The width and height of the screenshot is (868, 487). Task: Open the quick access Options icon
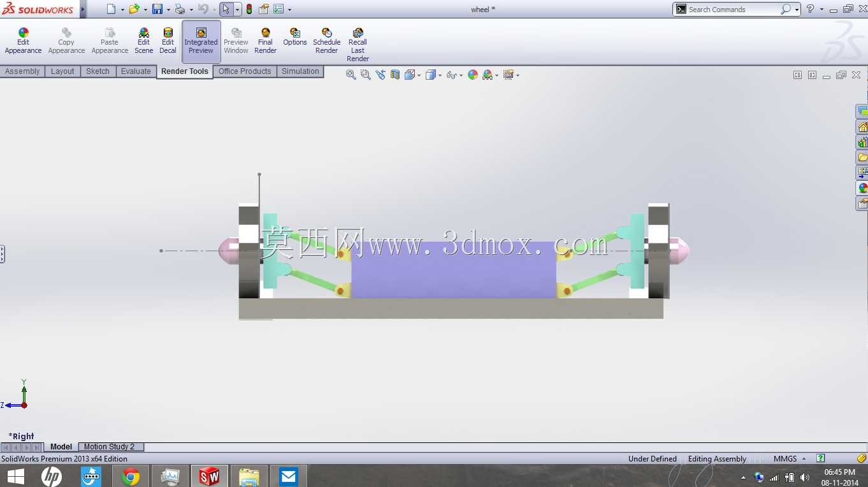pos(278,9)
